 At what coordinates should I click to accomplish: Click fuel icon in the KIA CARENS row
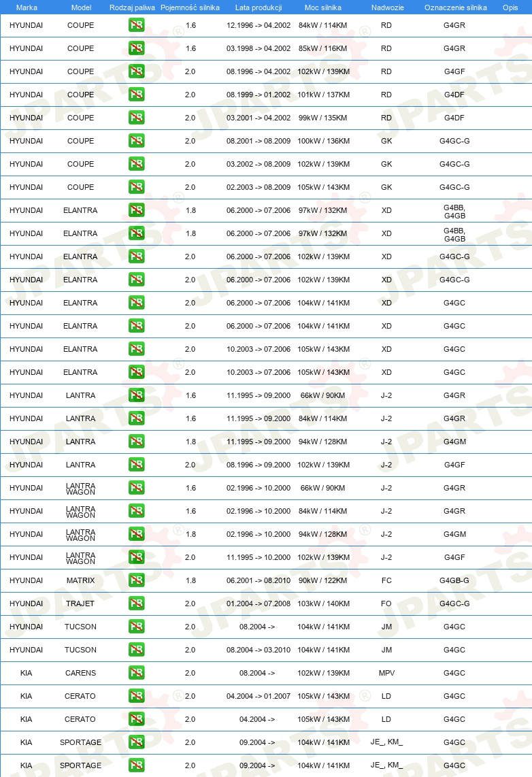pyautogui.click(x=136, y=672)
